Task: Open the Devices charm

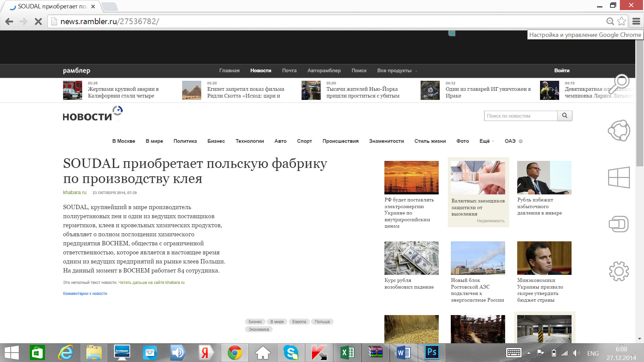Action: click(619, 224)
